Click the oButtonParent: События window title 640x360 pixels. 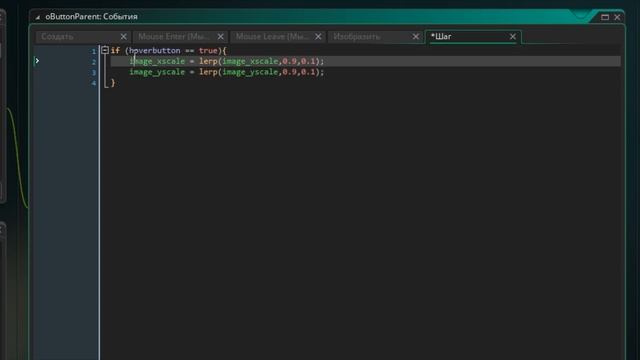point(91,17)
